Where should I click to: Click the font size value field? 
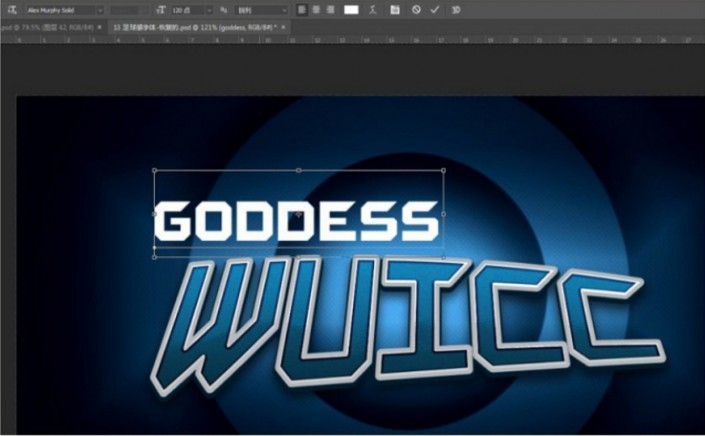click(188, 10)
